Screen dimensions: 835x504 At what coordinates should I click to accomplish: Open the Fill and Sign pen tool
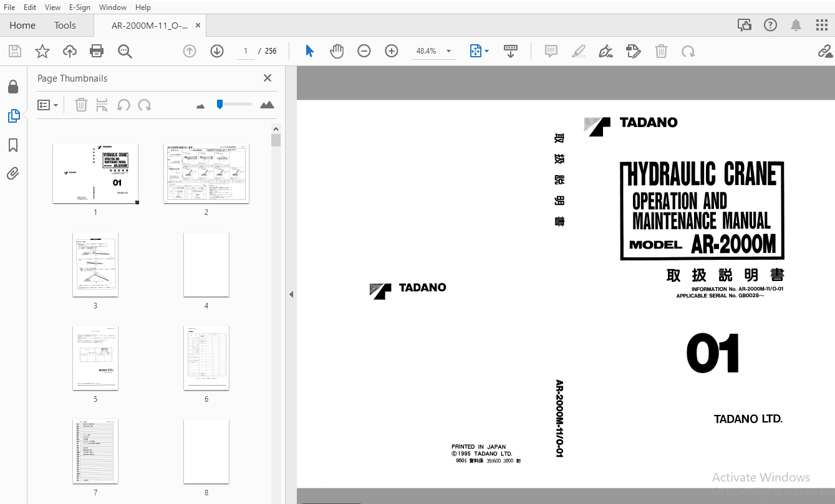606,51
